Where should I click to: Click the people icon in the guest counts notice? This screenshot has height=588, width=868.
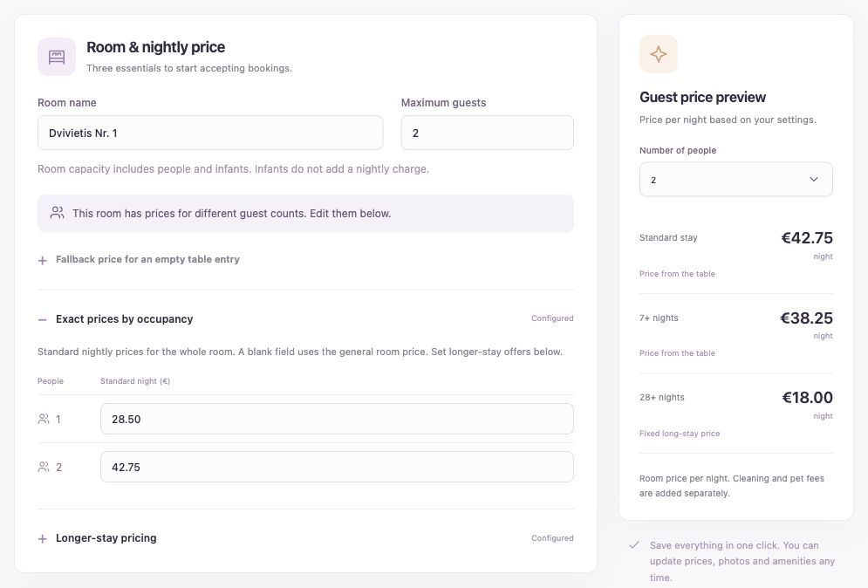(57, 213)
